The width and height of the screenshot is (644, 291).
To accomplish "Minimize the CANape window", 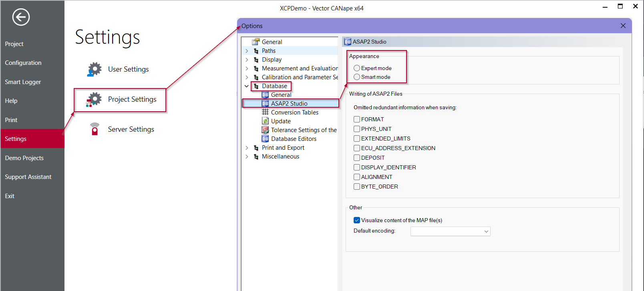I will (x=605, y=6).
